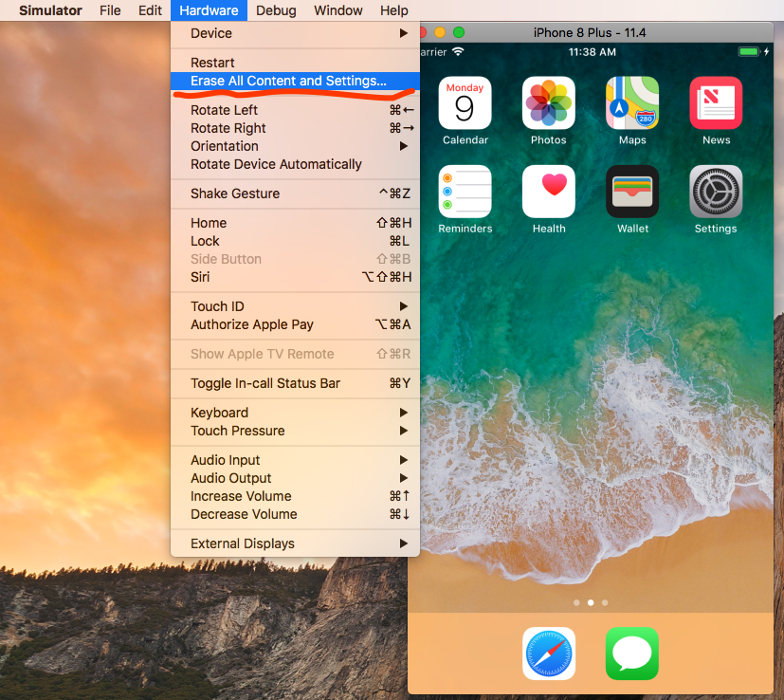Expand the Touch Pressure submenu

295,431
